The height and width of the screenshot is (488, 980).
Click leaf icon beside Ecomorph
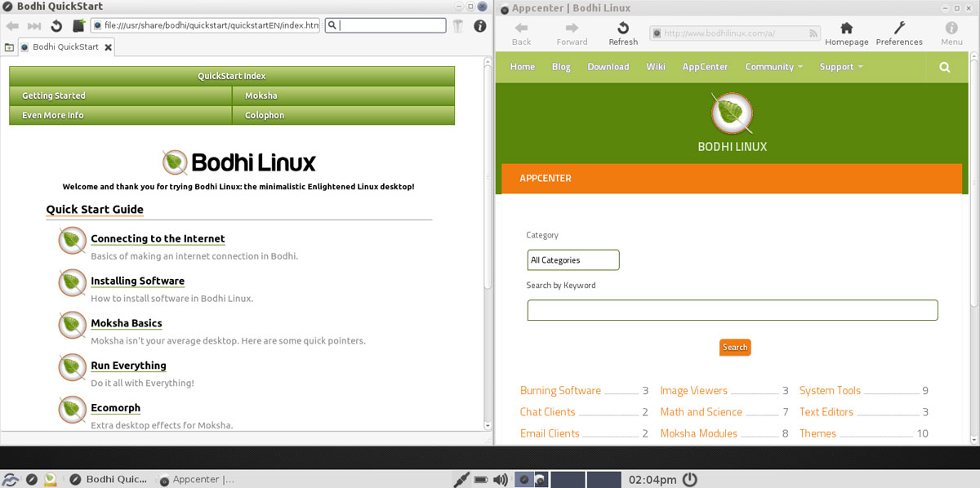click(72, 410)
